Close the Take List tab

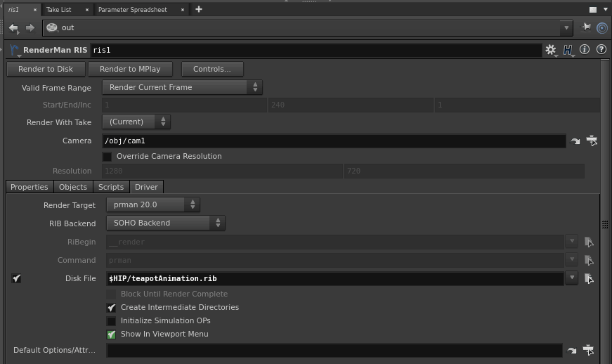(86, 10)
